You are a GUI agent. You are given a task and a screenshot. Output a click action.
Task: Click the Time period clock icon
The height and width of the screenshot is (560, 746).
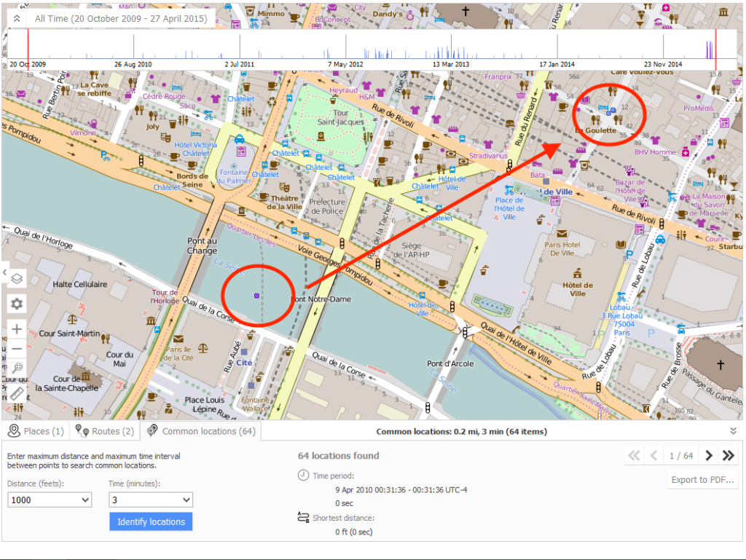(303, 475)
